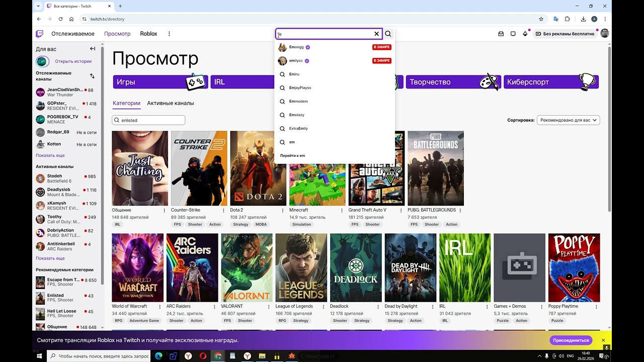Click Без рекламы бесплатно button

tap(564, 34)
